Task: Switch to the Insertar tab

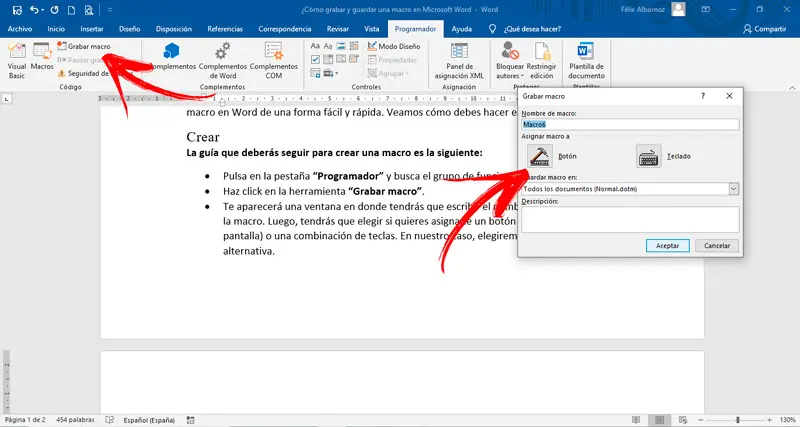Action: coord(92,29)
